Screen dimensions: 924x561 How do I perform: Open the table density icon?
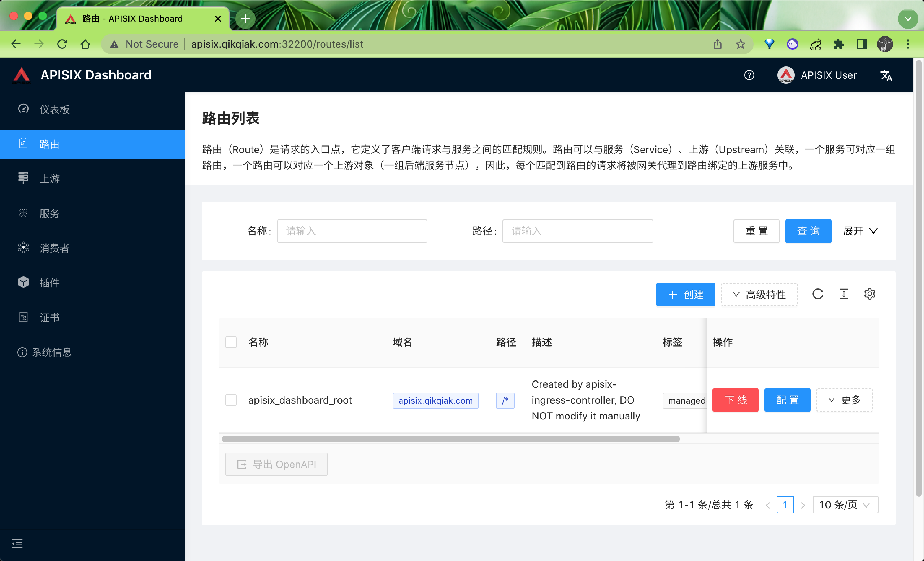click(x=844, y=294)
